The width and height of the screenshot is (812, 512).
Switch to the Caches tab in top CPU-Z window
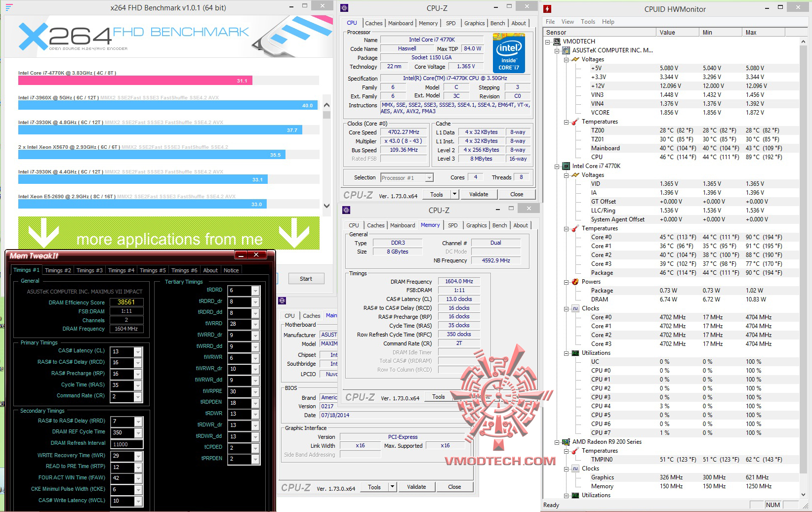click(373, 23)
